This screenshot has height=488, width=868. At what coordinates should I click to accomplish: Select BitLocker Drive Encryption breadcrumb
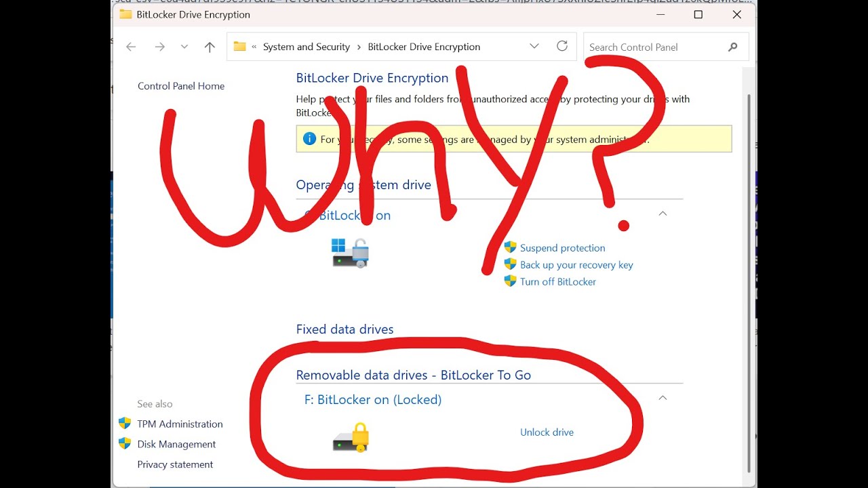424,47
